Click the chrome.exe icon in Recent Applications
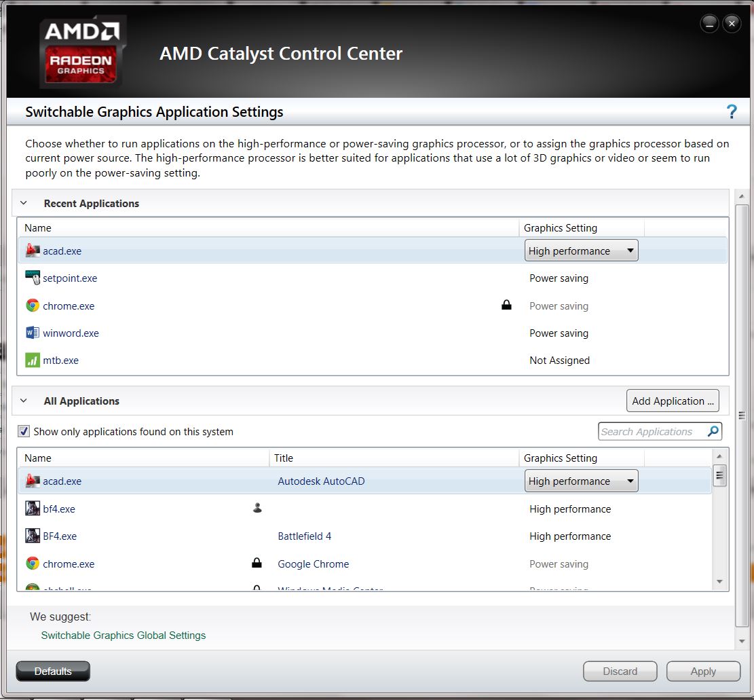The height and width of the screenshot is (700, 754). [32, 306]
